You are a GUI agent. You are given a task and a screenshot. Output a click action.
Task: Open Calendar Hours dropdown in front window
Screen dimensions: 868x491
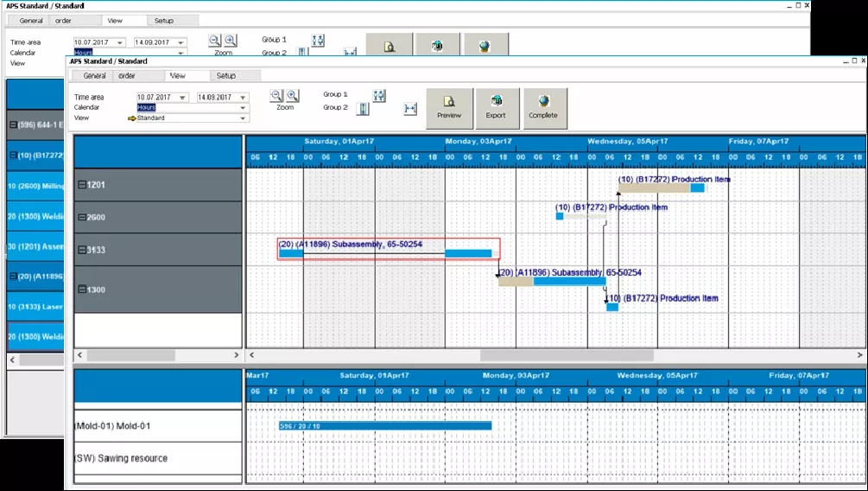[243, 107]
